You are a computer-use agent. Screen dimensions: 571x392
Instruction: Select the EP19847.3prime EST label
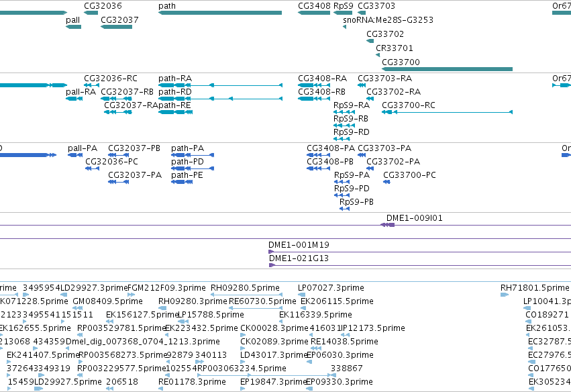pos(274,382)
